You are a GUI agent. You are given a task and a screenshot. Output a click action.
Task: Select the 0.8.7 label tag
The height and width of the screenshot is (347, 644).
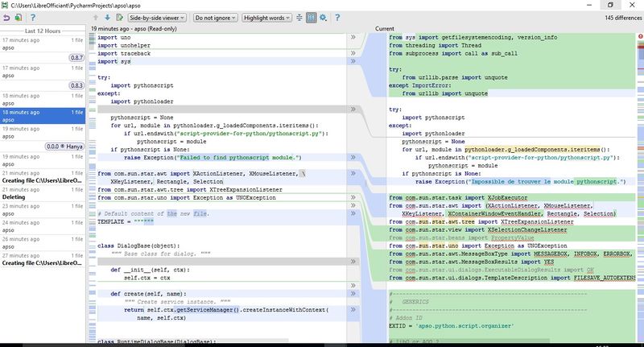(x=76, y=58)
